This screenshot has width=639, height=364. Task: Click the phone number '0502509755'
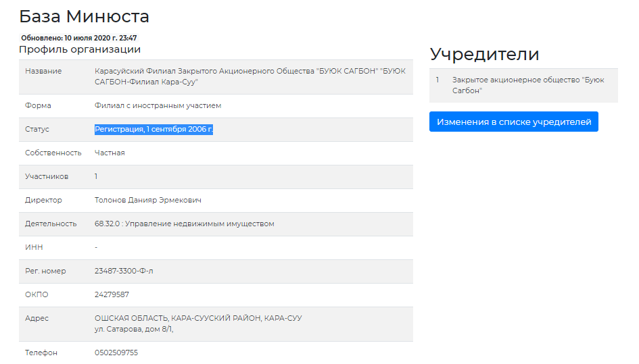tap(116, 353)
